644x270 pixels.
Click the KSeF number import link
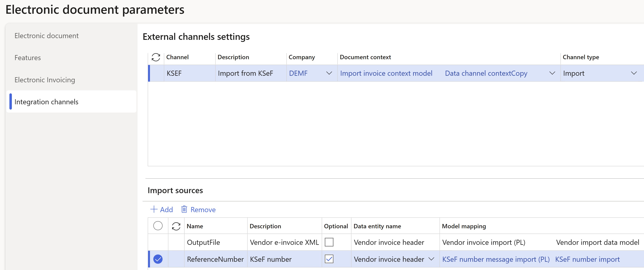coord(587,259)
